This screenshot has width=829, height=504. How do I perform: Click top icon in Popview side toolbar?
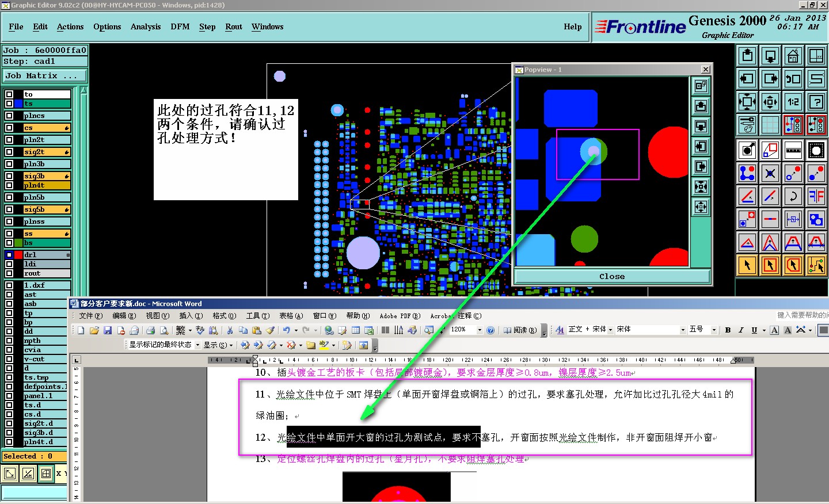pos(701,86)
